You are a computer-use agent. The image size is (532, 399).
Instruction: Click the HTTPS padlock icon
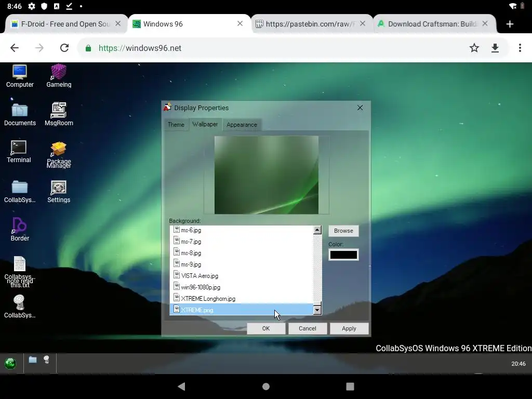click(x=88, y=48)
